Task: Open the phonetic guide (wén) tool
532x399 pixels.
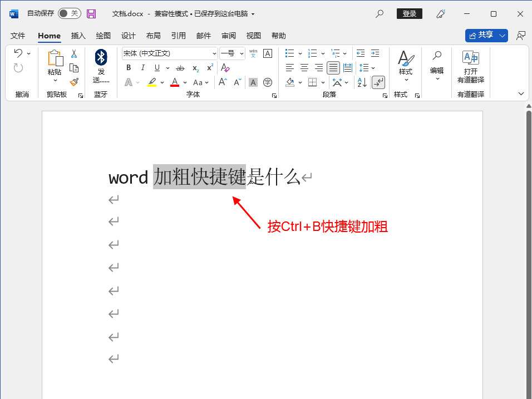Action: (253, 53)
